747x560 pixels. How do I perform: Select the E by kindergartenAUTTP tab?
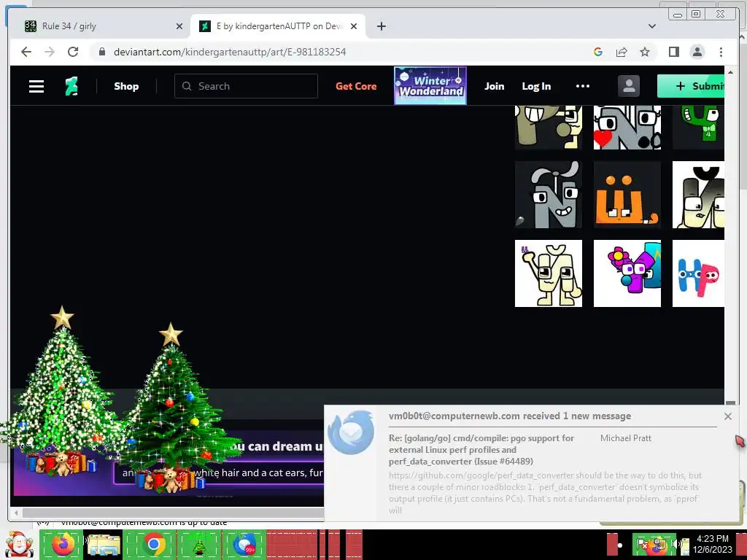click(278, 26)
